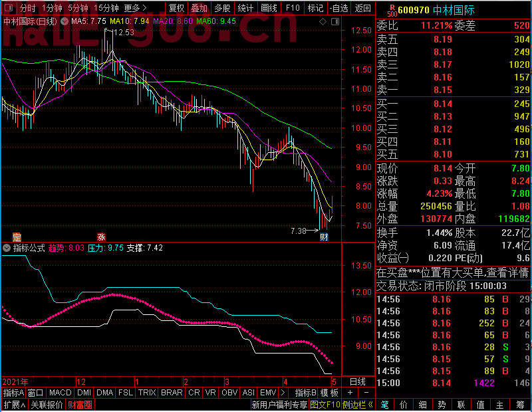Open the 图文F10 link

coord(325,405)
